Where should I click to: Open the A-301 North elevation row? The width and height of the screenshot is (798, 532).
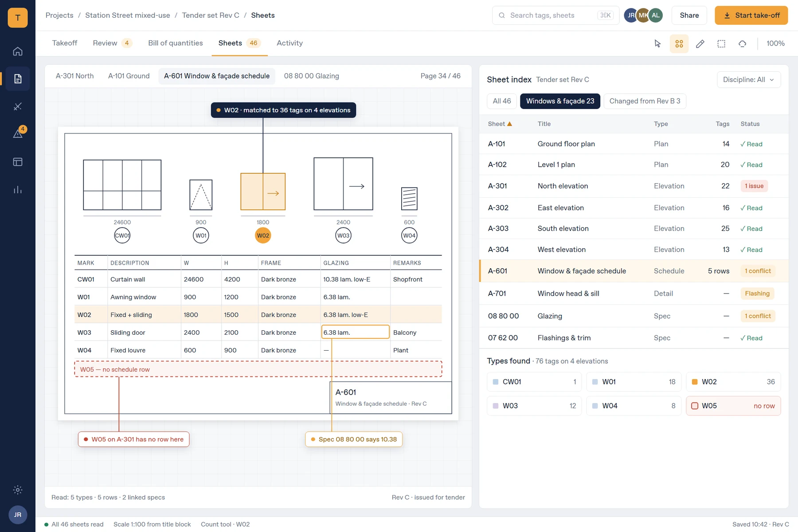(634, 186)
